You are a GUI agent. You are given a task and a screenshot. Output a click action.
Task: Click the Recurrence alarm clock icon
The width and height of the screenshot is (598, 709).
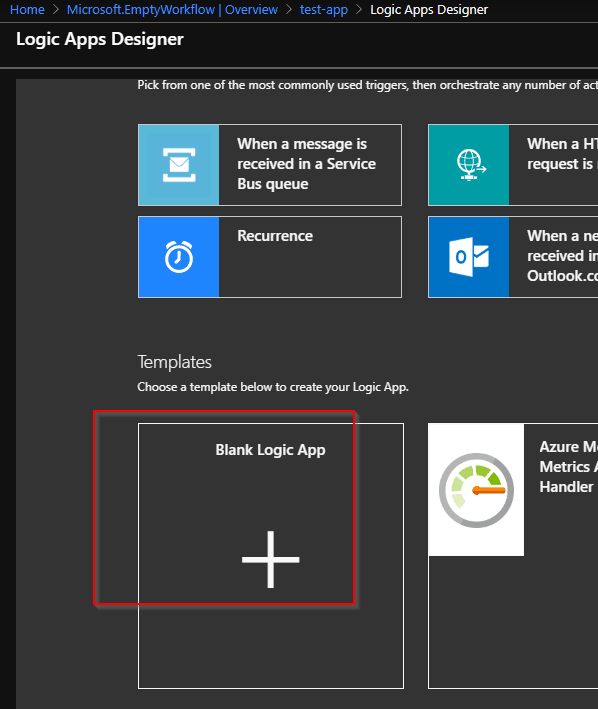click(179, 257)
